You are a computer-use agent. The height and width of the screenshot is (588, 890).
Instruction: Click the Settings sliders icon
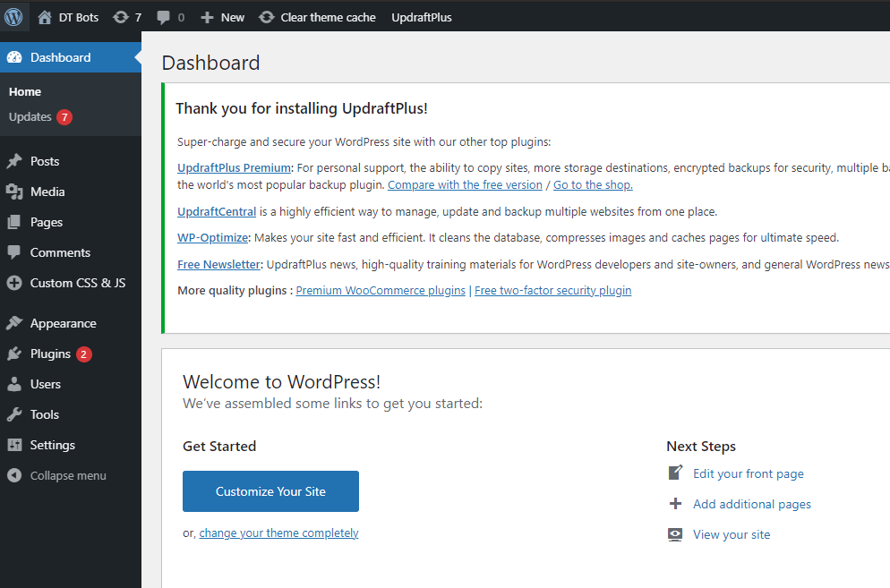[14, 445]
